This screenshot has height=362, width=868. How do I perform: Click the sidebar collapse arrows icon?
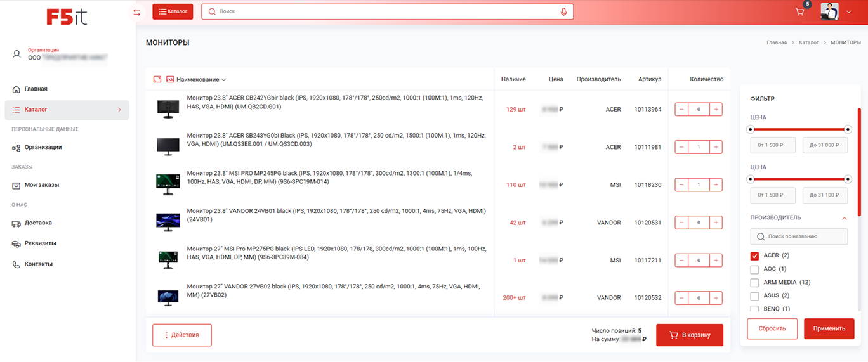point(136,13)
